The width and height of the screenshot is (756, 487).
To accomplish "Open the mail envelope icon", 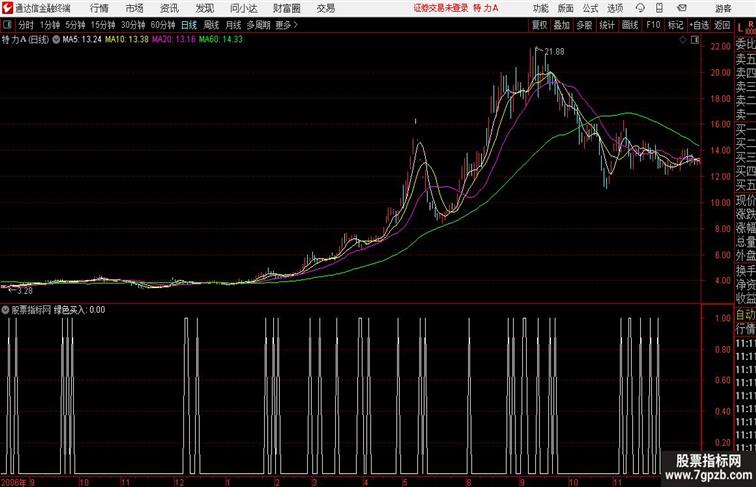I will 682,8.
